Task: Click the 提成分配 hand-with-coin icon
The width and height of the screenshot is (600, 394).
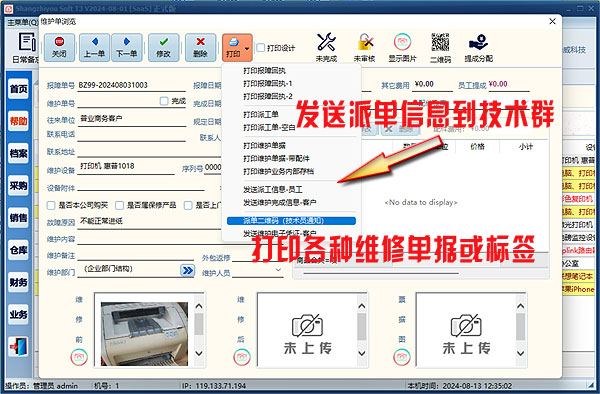Action: point(478,47)
